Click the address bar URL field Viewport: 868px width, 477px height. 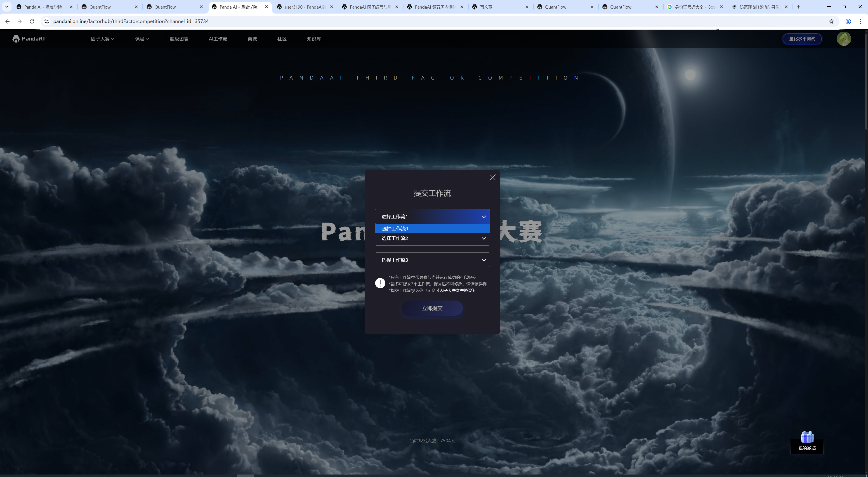[438, 21]
